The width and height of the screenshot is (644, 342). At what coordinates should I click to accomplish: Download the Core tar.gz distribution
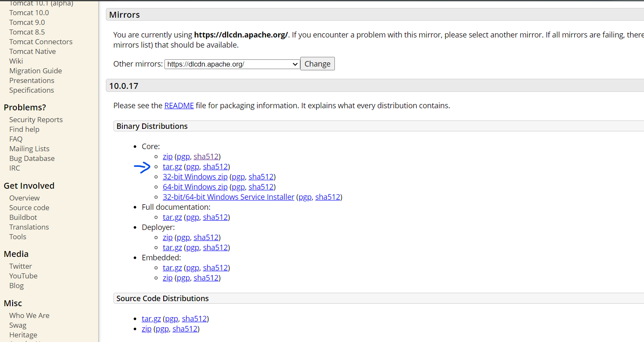[172, 166]
